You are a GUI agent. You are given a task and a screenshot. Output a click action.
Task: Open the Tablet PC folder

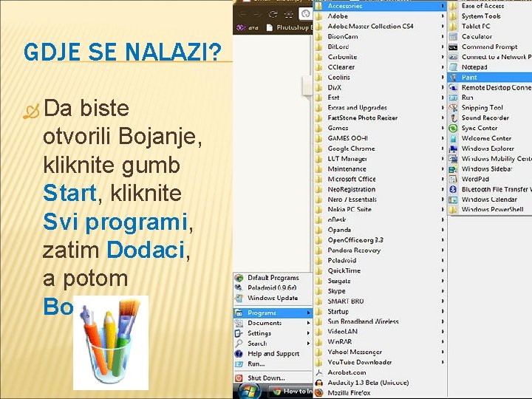tap(490, 26)
